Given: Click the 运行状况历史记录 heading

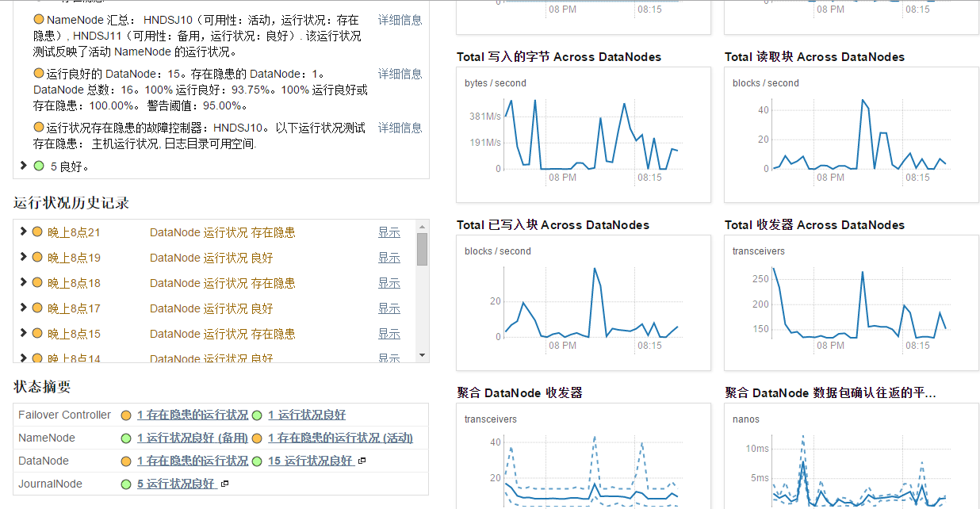Looking at the screenshot, I should [71, 203].
